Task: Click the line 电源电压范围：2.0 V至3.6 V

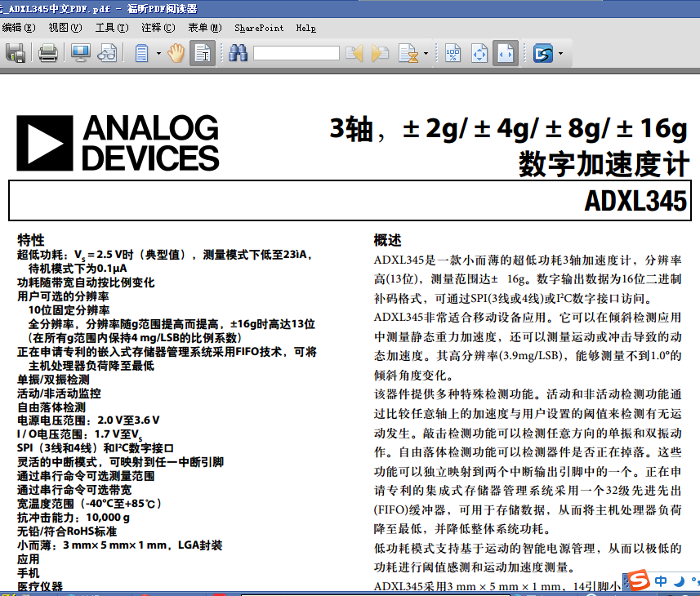Action: [88, 420]
